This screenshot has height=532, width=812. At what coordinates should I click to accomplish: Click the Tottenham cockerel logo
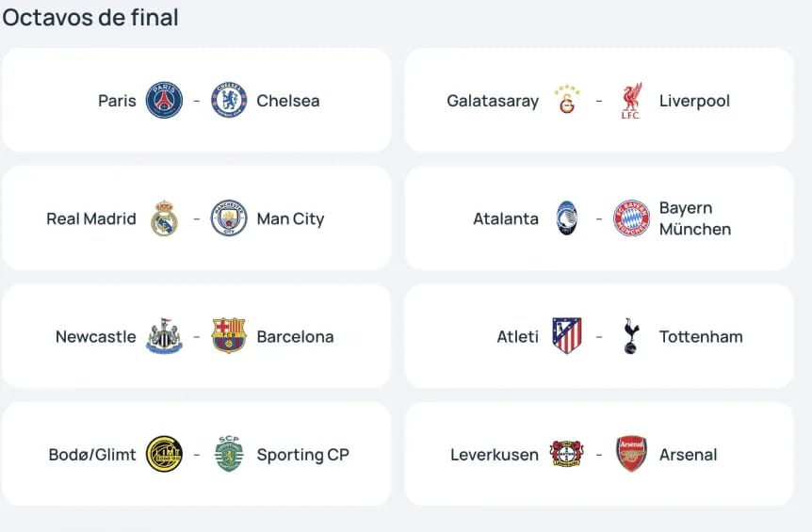(x=631, y=336)
